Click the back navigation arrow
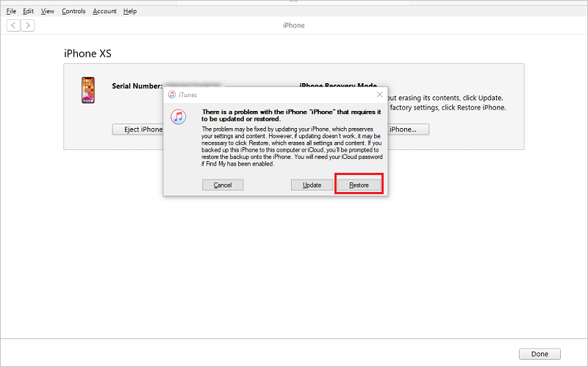 (x=13, y=26)
